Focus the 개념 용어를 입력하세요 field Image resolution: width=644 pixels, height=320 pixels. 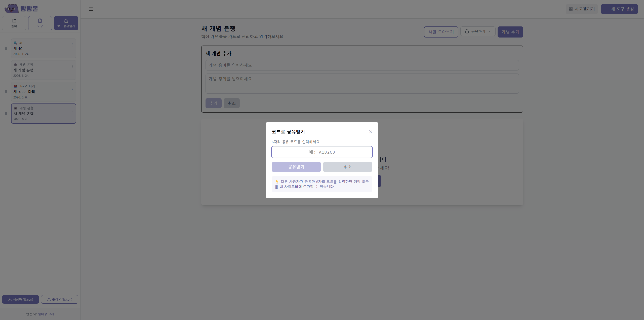click(362, 65)
